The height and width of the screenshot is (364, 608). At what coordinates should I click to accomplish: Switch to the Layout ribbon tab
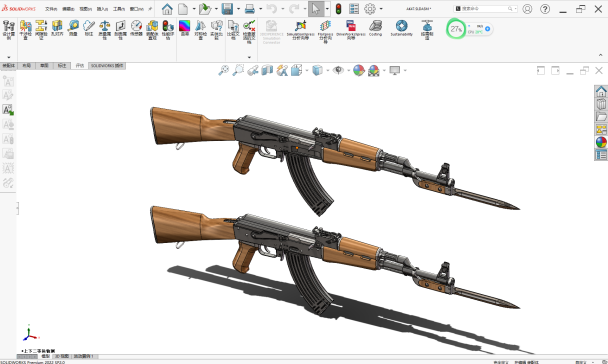(26, 66)
